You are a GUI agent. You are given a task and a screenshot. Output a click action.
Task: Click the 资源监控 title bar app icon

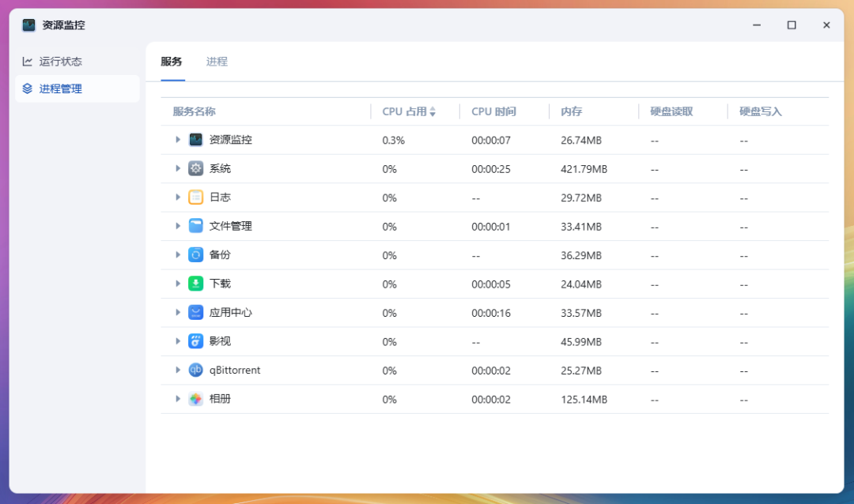tap(29, 25)
